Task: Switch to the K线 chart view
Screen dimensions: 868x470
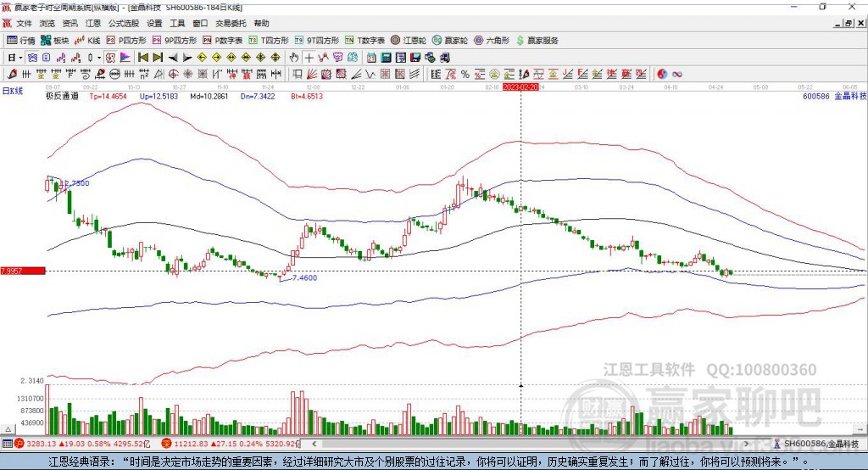Action: tap(87, 41)
